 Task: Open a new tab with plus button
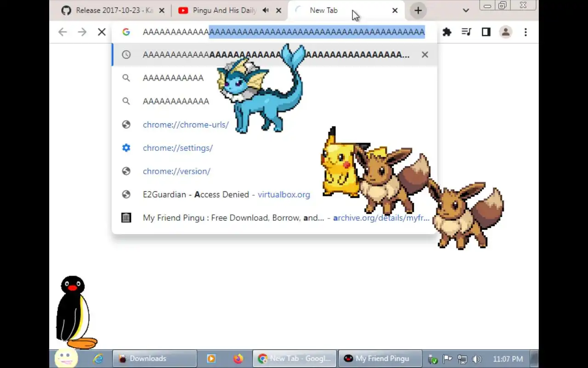pyautogui.click(x=418, y=11)
